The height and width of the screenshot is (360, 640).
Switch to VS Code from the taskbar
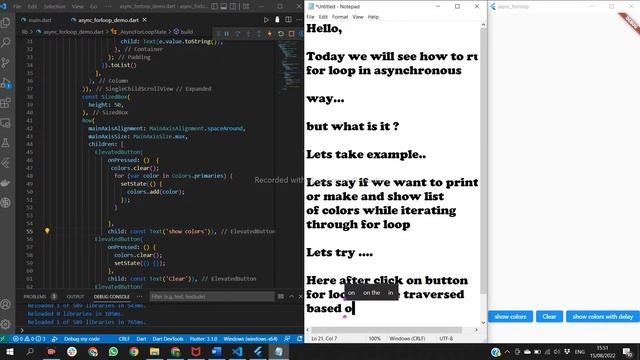(x=237, y=351)
